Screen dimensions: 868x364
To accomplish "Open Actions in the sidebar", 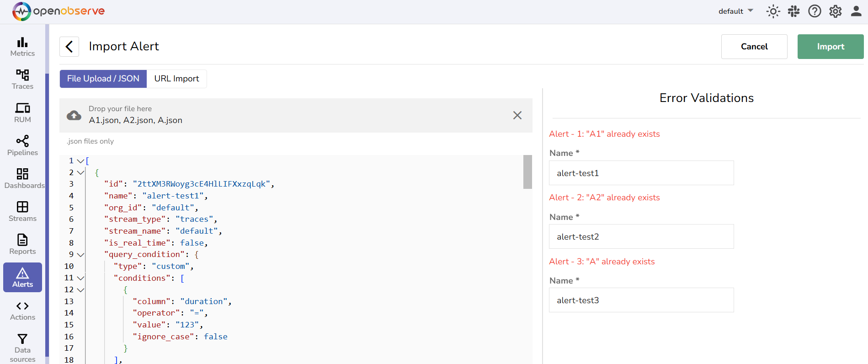I will click(x=22, y=310).
